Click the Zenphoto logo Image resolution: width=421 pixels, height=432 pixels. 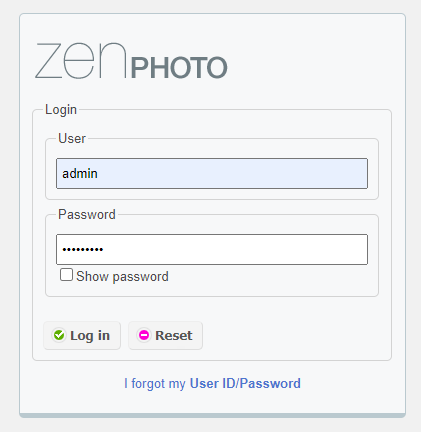coord(131,61)
